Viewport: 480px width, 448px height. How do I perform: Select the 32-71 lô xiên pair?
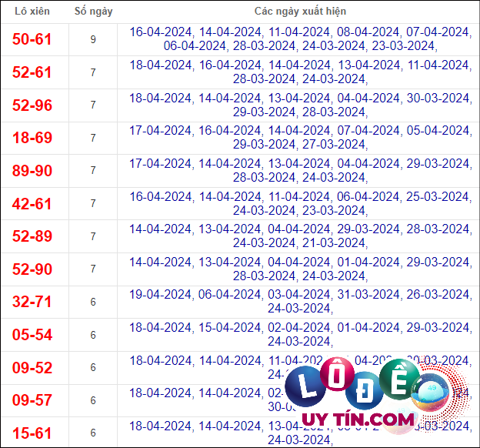(32, 302)
